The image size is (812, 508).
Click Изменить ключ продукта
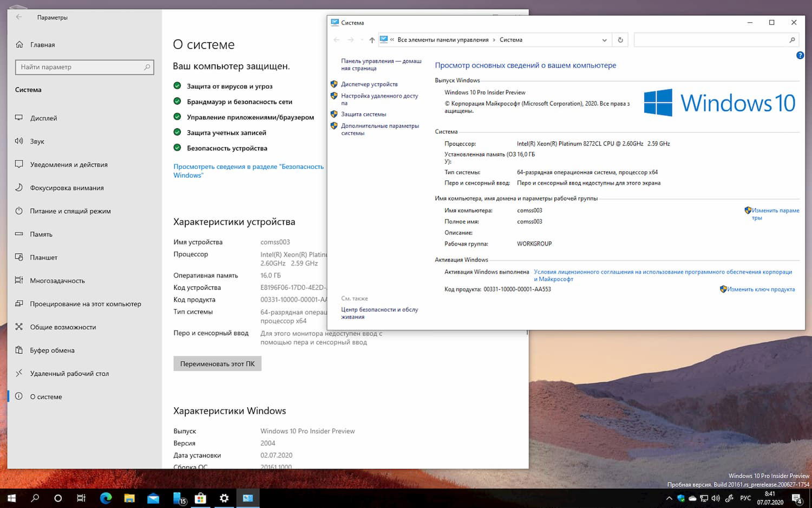[761, 289]
